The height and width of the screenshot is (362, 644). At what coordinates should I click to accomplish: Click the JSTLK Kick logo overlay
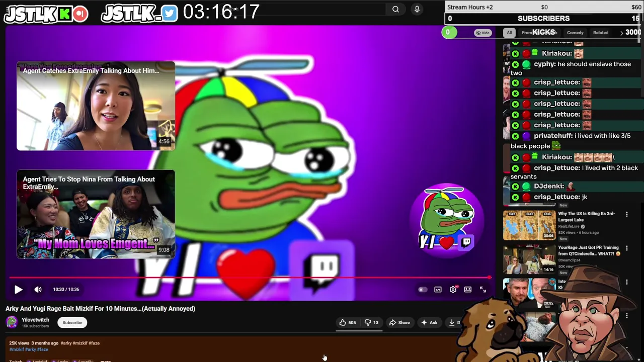tap(46, 14)
